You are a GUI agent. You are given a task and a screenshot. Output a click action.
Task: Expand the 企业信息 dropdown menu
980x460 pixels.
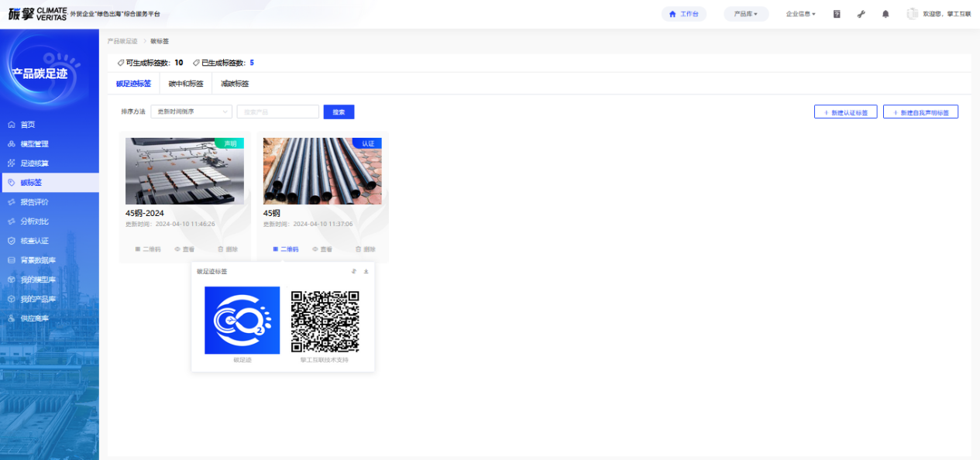click(800, 14)
